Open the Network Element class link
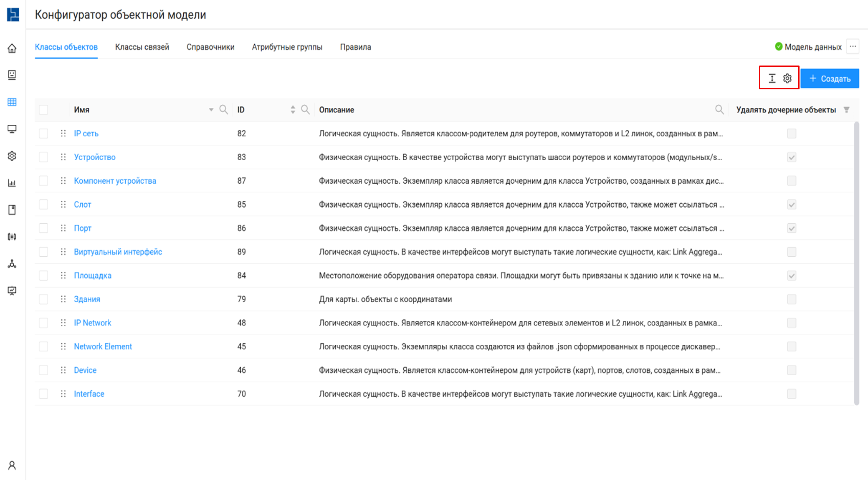 click(103, 346)
